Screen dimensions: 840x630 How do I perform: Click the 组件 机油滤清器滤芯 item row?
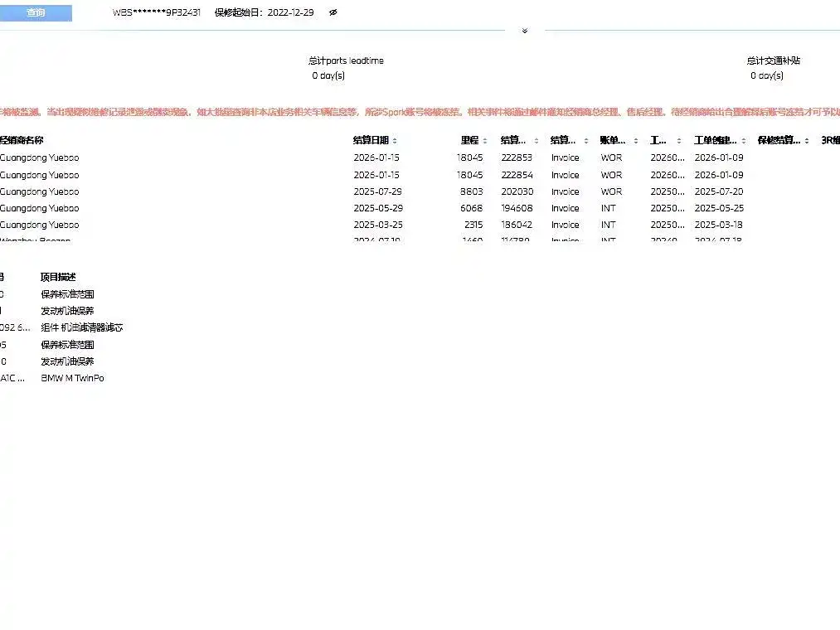[x=82, y=327]
